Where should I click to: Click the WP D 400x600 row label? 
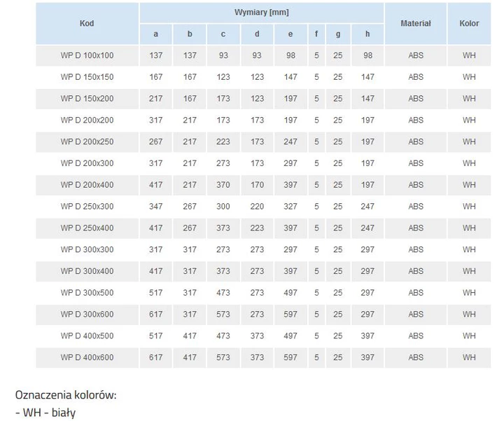(x=87, y=357)
